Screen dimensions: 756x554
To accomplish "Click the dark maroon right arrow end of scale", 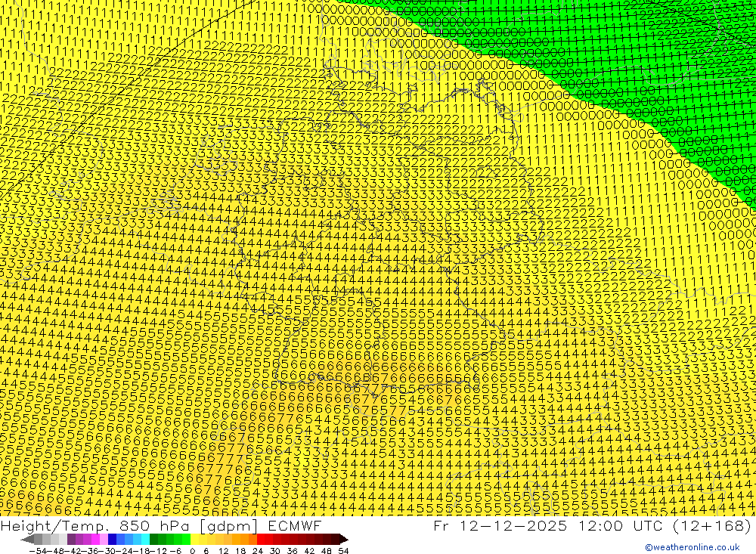I will click(344, 540).
